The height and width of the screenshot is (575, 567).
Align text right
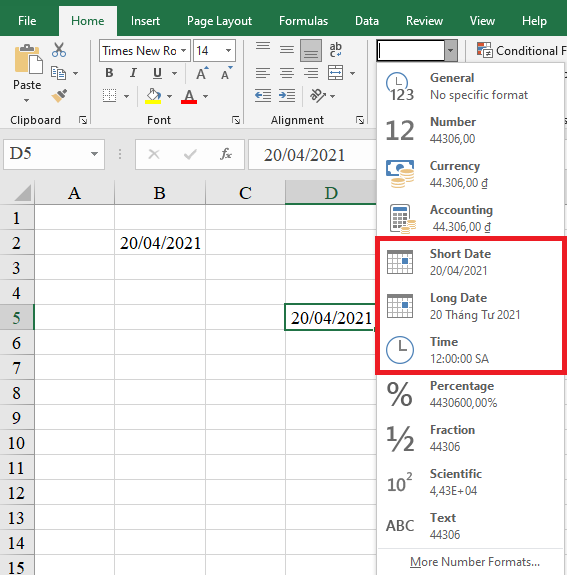[311, 73]
